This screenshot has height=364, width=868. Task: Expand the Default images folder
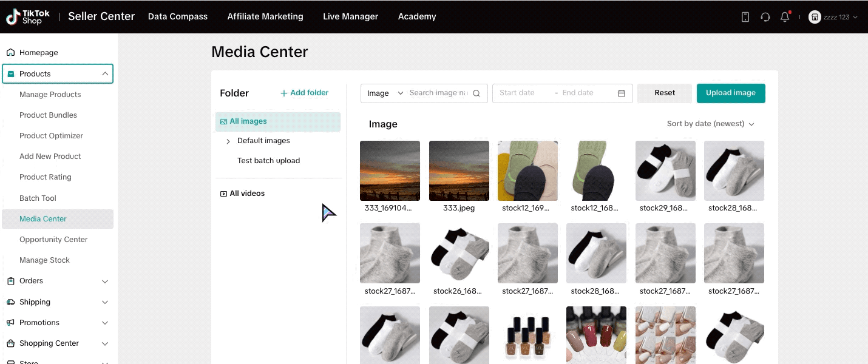point(228,141)
